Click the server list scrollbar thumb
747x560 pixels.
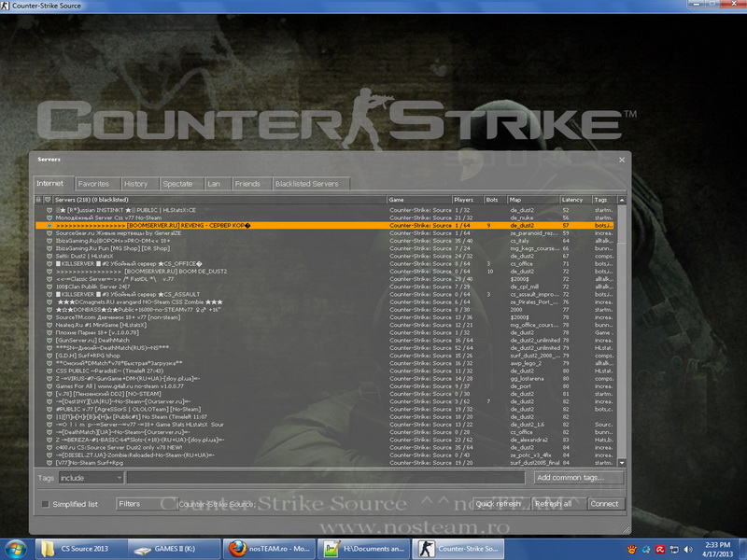(x=622, y=224)
